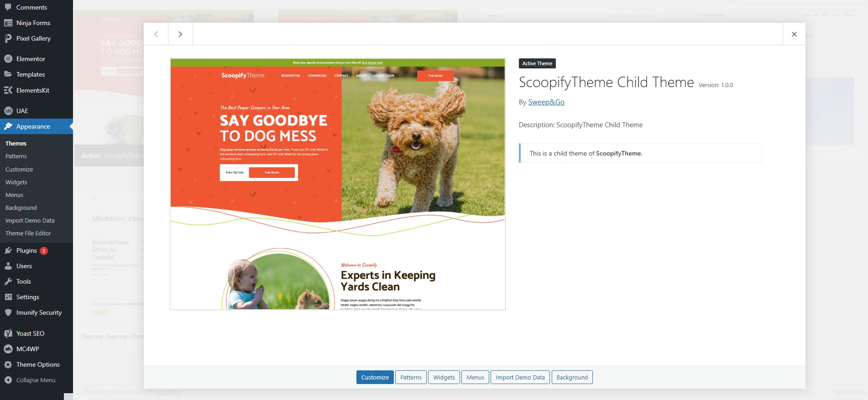Click the Widgets button in footer bar

[444, 377]
